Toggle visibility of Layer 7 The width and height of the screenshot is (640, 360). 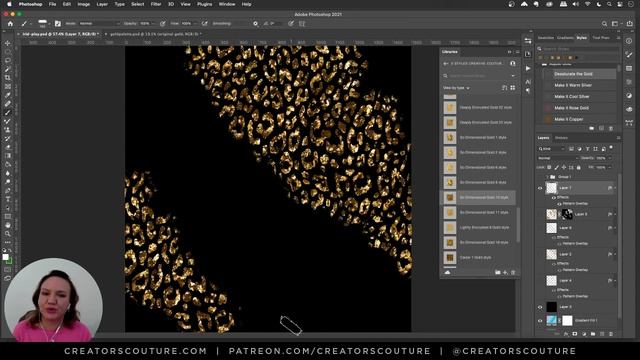coord(540,188)
